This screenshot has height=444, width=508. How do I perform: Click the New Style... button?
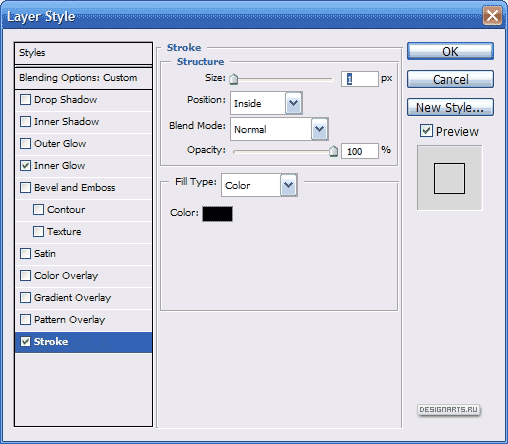coord(450,107)
